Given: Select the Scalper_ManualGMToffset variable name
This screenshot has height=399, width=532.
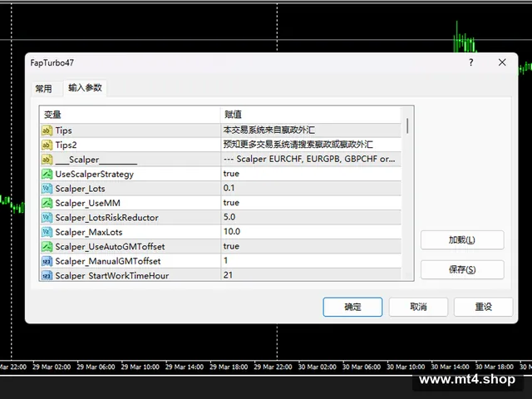Looking at the screenshot, I should tap(108, 261).
